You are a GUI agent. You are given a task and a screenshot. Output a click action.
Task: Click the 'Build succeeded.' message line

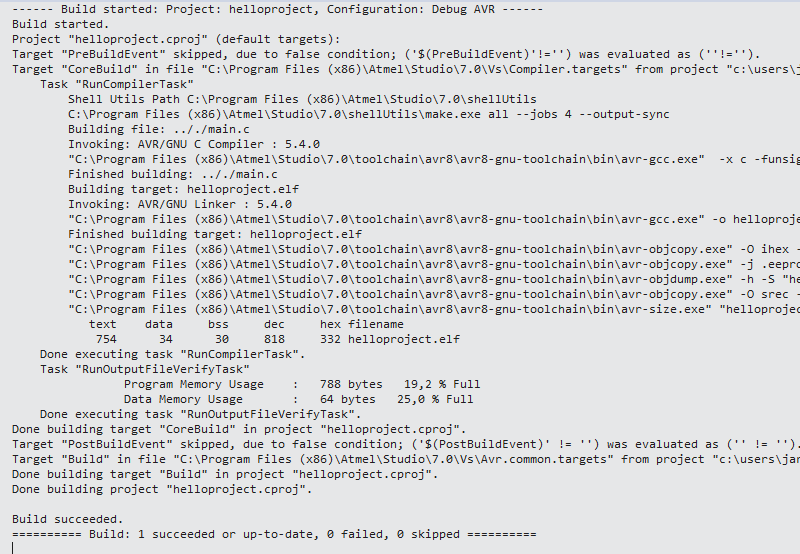68,519
